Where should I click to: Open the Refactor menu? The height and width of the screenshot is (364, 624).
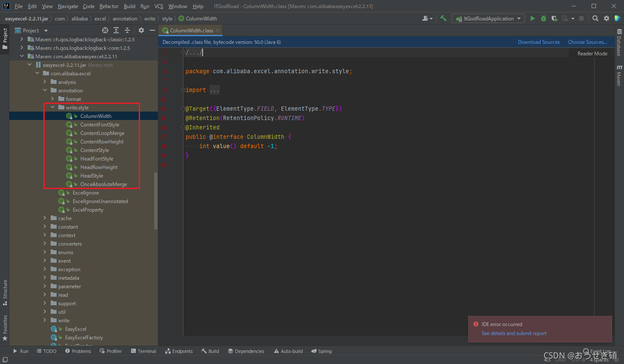(x=109, y=6)
